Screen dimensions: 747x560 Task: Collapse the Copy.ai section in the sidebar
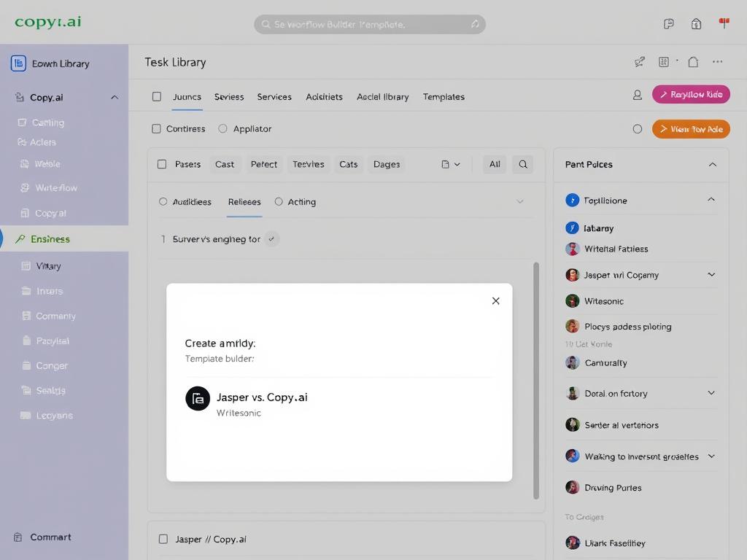[114, 96]
